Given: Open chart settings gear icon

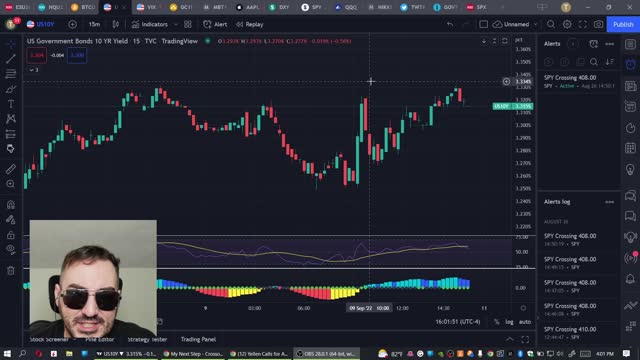Looking at the screenshot, I should tap(567, 24).
